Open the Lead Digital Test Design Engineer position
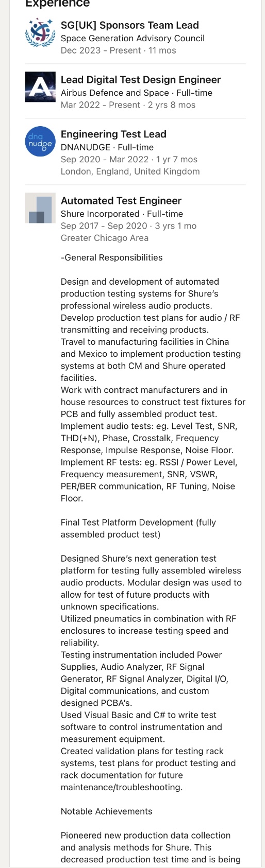The height and width of the screenshot is (868, 265). (x=141, y=80)
